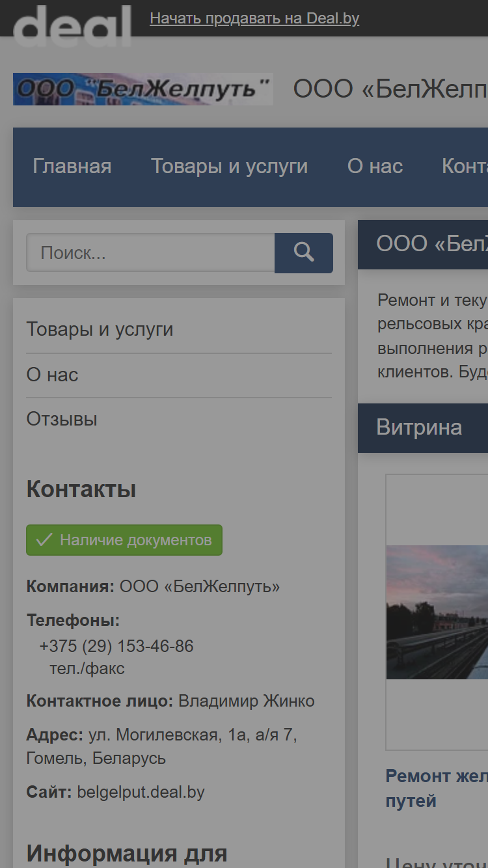Open 'Ремонт жел... путей' product link

pyautogui.click(x=437, y=788)
